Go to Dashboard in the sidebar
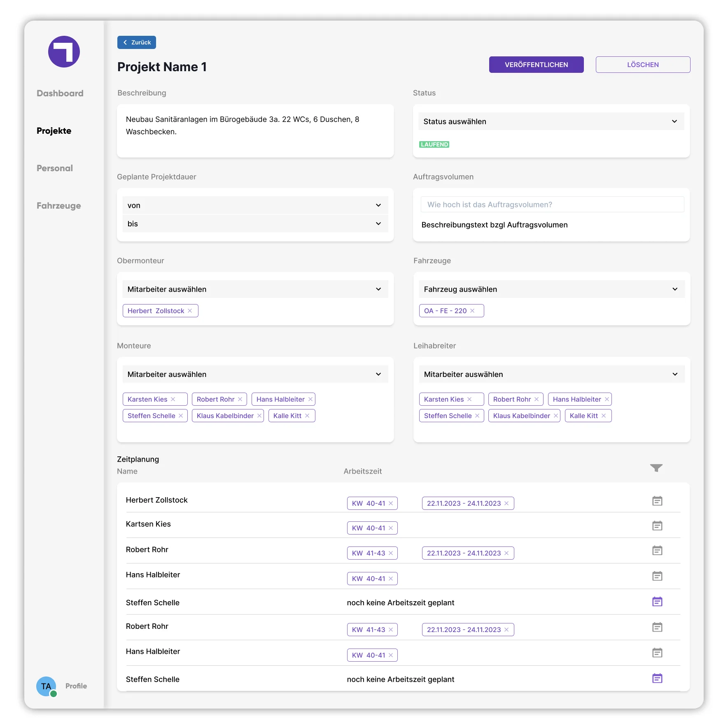Image resolution: width=728 pixels, height=723 pixels. (x=60, y=93)
